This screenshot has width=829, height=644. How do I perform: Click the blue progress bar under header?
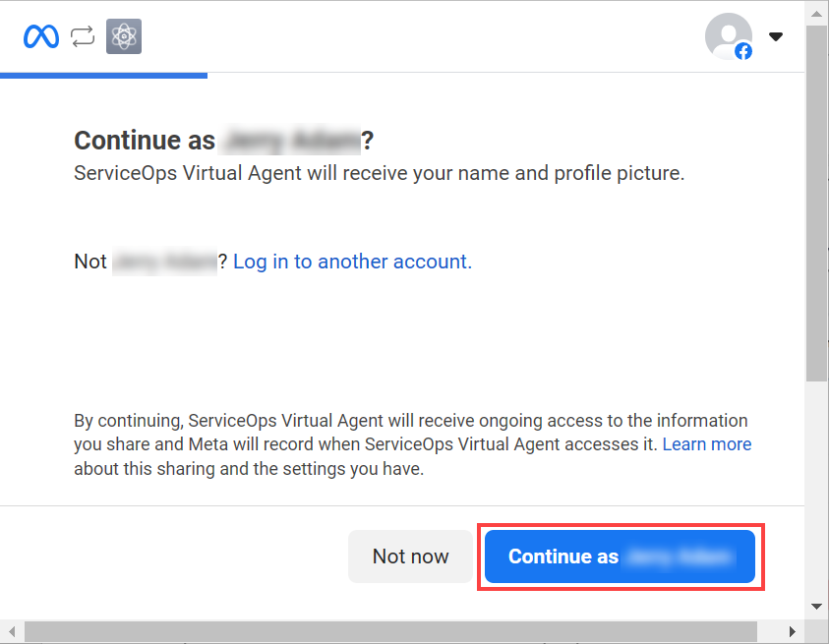103,75
